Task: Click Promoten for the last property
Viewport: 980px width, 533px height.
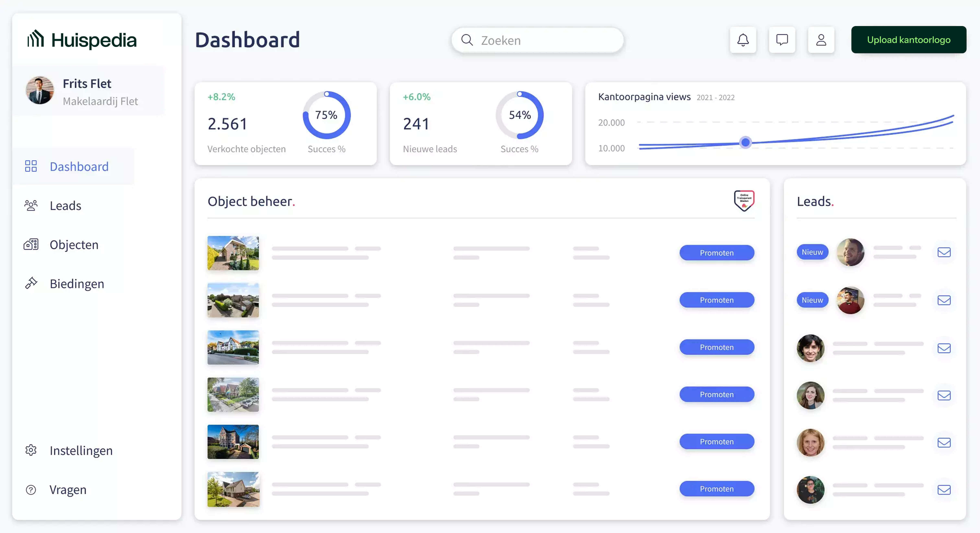Action: coord(717,488)
